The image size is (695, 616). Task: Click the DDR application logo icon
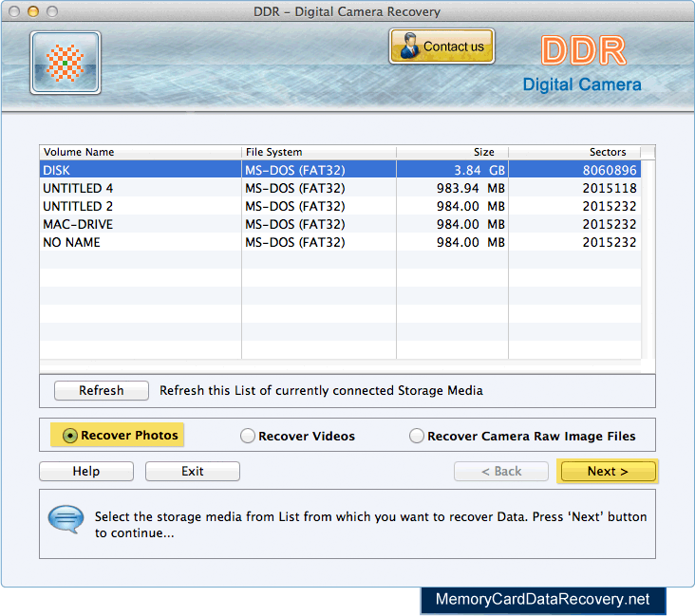pos(66,63)
